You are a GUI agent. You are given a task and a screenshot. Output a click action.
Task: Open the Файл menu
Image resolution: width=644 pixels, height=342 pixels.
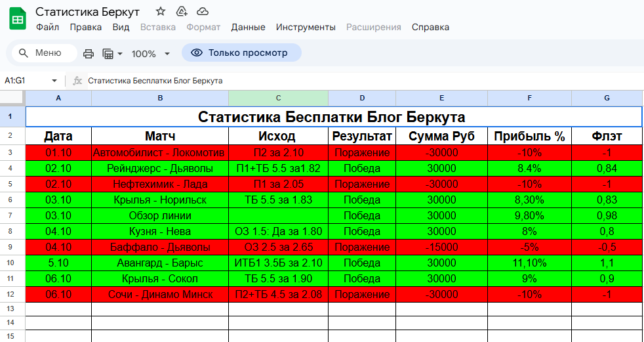coord(47,27)
